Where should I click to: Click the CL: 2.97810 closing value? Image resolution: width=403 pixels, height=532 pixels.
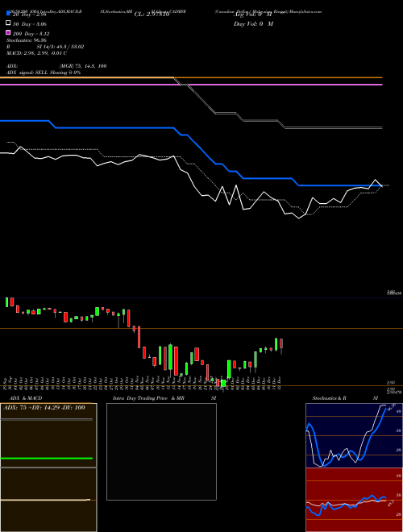[x=152, y=15]
